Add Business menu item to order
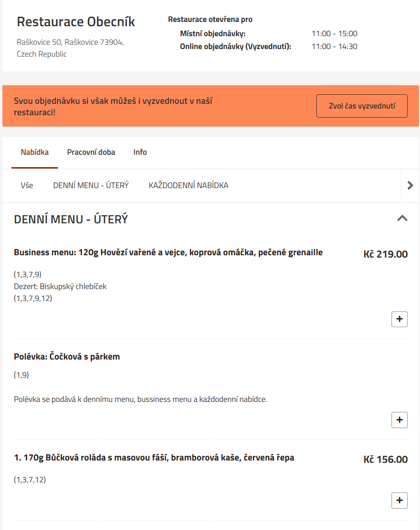The height and width of the screenshot is (530, 420). (399, 319)
